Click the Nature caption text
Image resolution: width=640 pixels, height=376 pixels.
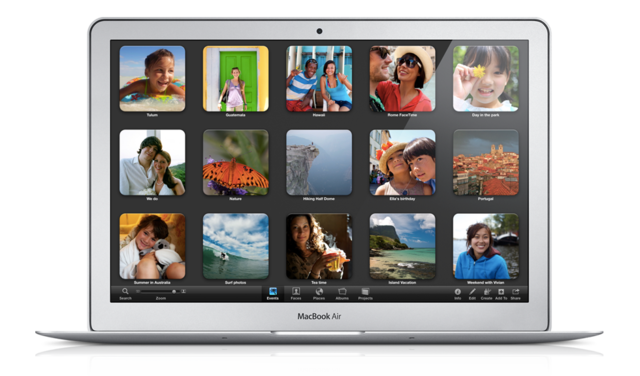click(236, 199)
